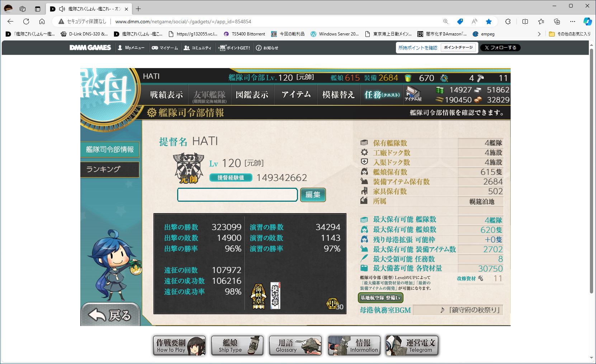
Task: Open 友軍艦隊 menu item
Action: [x=209, y=95]
